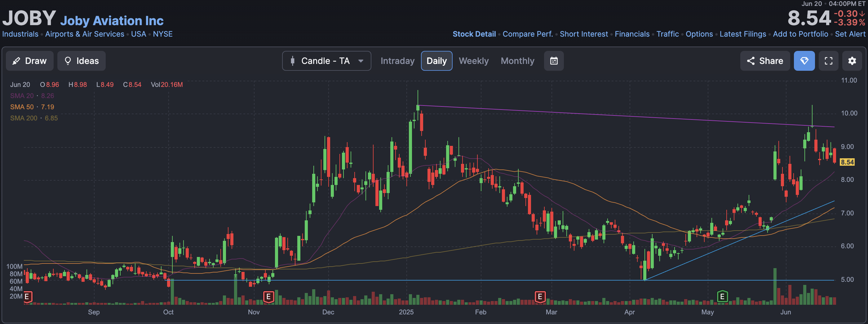Click the JOBY ticker symbol
This screenshot has width=868, height=324.
tap(29, 18)
